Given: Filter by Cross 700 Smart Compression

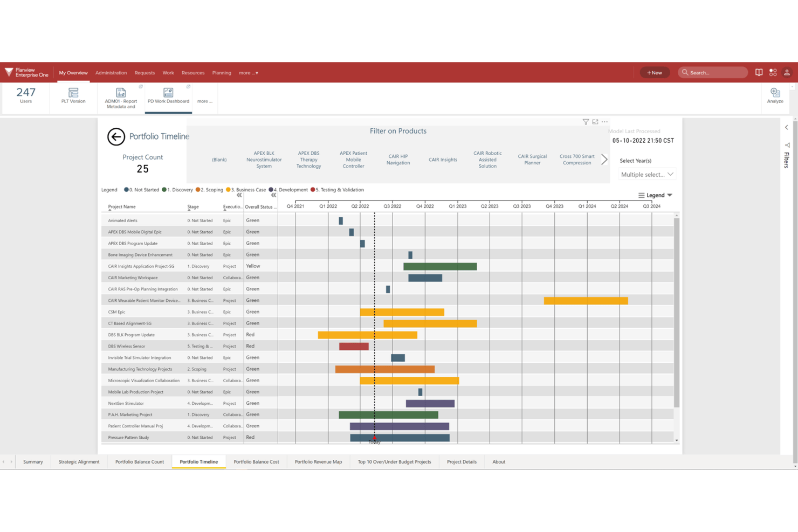Looking at the screenshot, I should (577, 160).
